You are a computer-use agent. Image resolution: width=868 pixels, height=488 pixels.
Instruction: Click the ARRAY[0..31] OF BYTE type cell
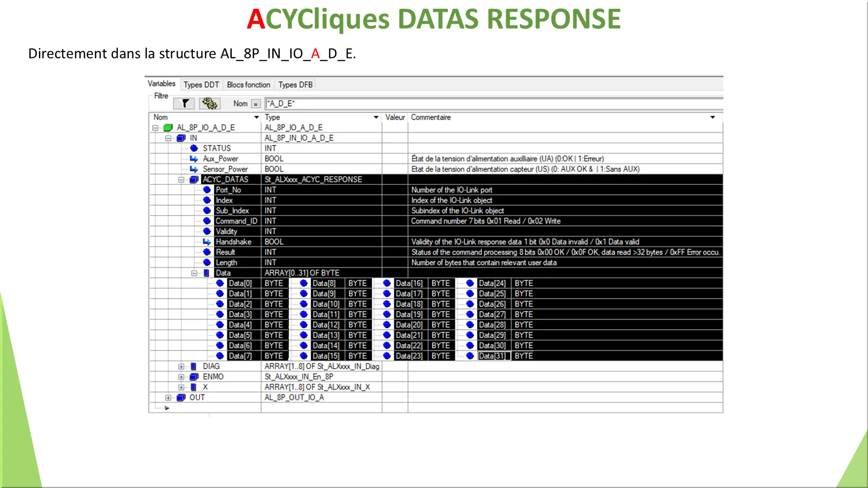click(321, 273)
